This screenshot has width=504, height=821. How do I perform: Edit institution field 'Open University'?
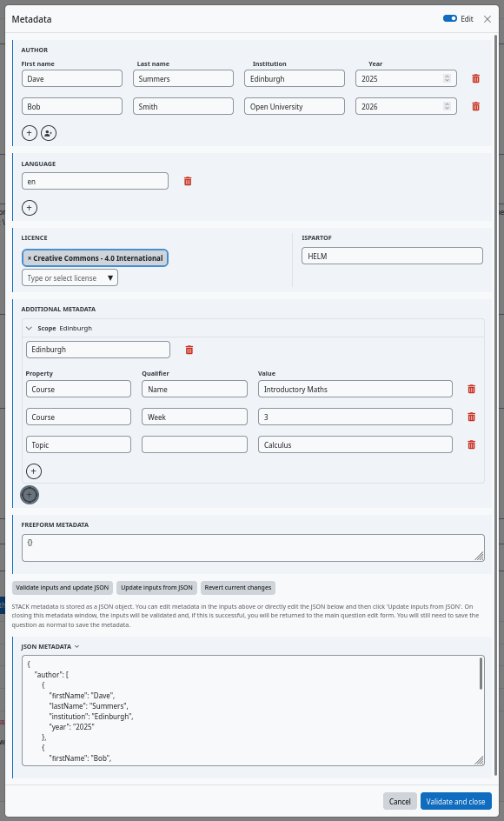pyautogui.click(x=295, y=106)
